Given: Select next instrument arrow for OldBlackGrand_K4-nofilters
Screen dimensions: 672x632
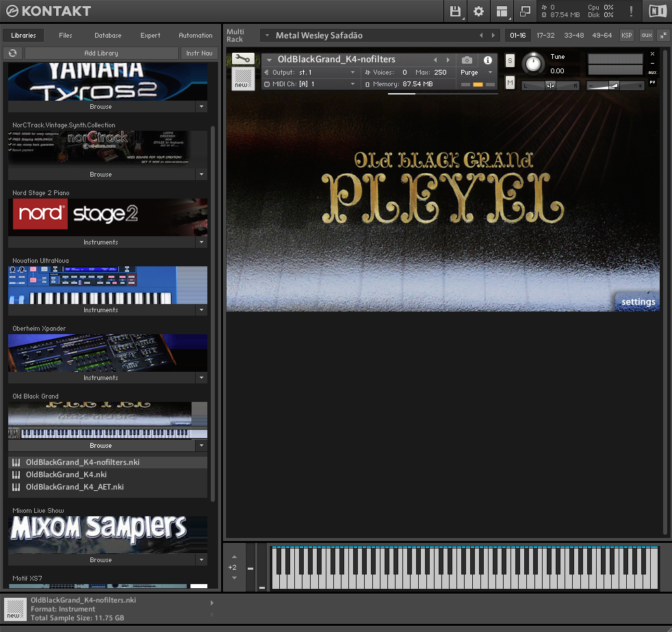Looking at the screenshot, I should (x=448, y=60).
